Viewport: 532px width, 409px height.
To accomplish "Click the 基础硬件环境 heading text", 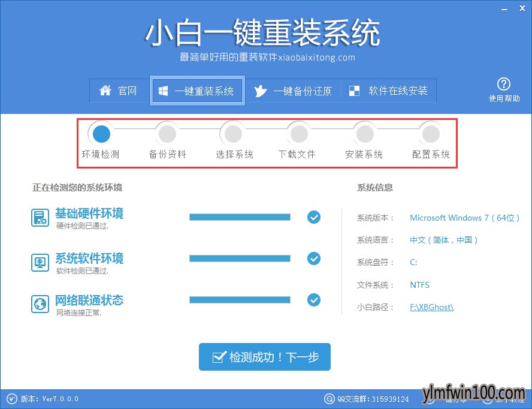I will [x=89, y=213].
